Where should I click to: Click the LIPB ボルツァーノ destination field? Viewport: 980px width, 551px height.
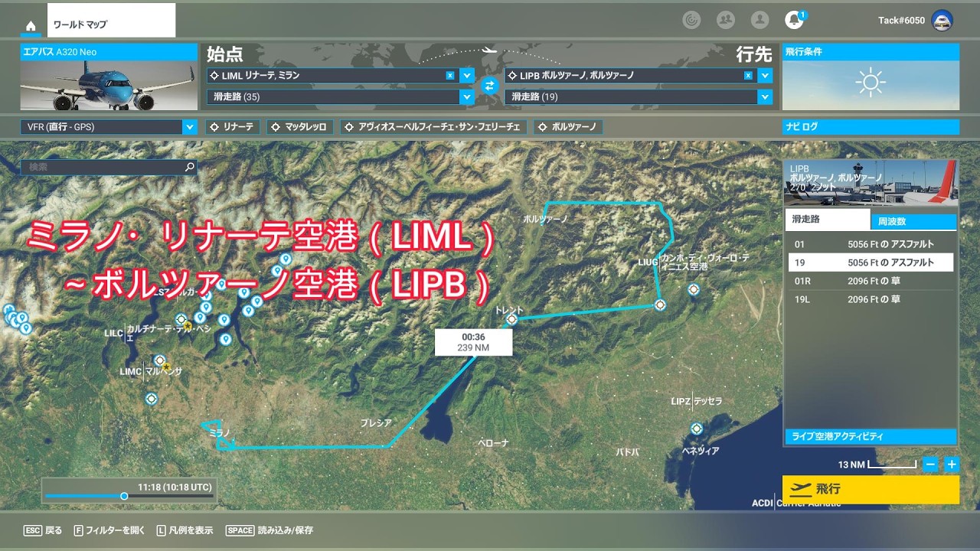tap(630, 76)
